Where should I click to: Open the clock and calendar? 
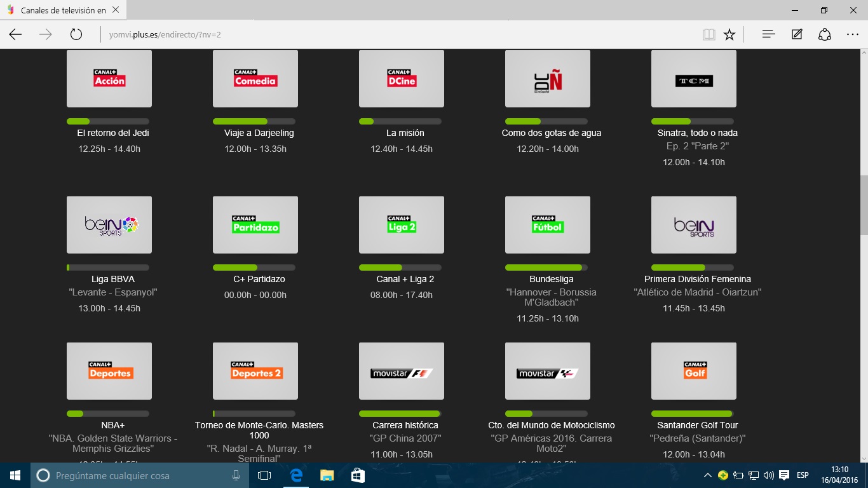point(839,475)
